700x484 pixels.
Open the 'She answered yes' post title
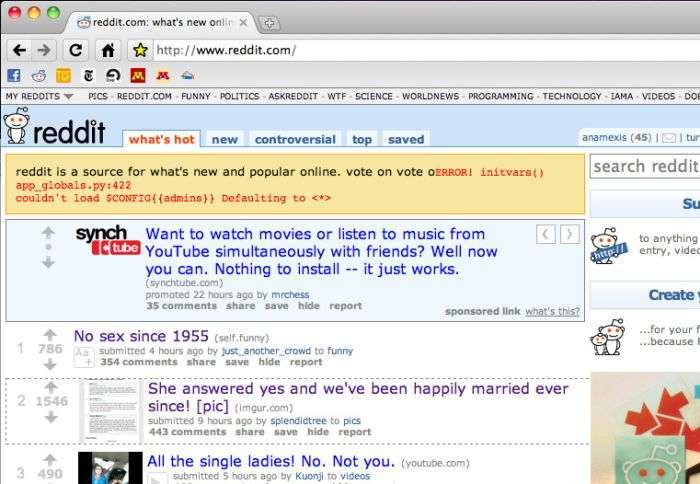pos(358,397)
